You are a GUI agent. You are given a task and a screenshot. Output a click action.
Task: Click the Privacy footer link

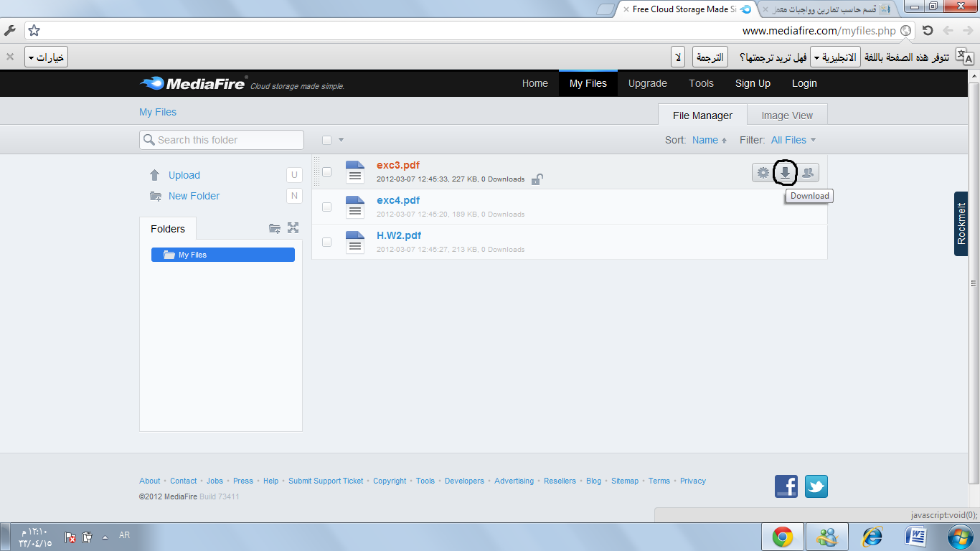(x=693, y=481)
